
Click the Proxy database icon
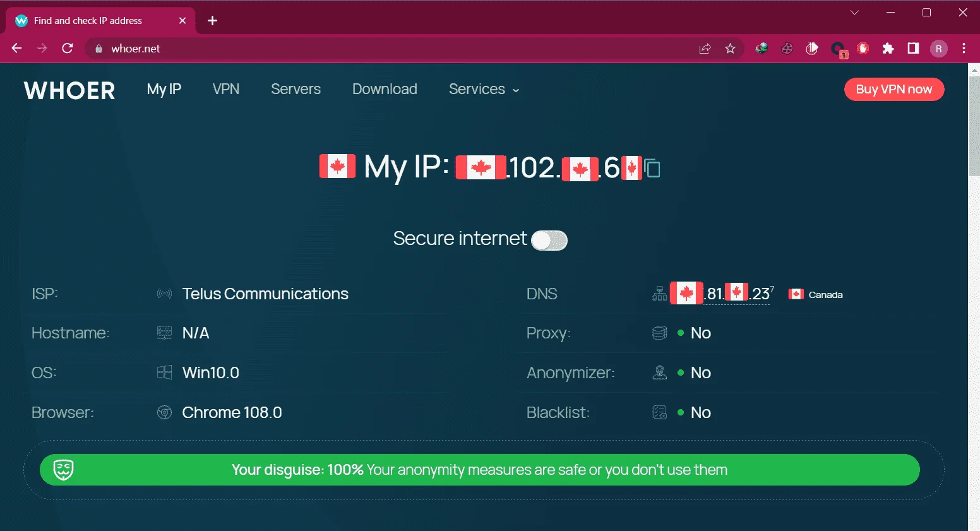(x=659, y=333)
